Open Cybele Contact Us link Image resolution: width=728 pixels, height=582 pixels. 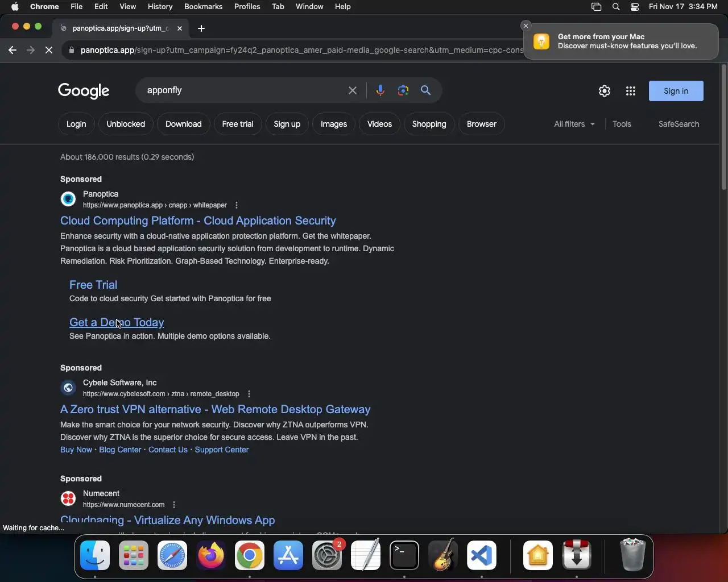pyautogui.click(x=168, y=450)
